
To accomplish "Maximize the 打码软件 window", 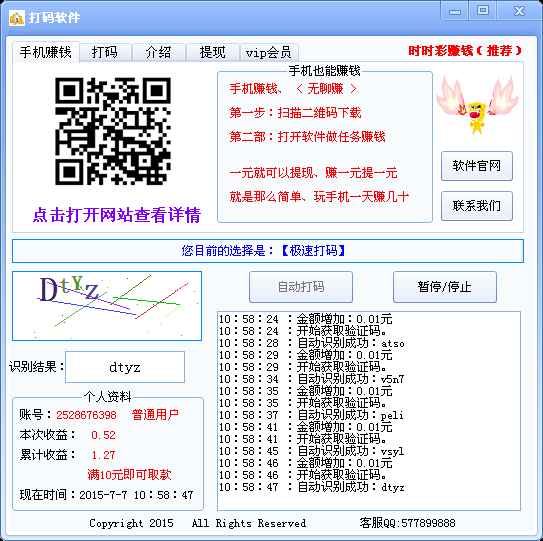I will click(483, 10).
